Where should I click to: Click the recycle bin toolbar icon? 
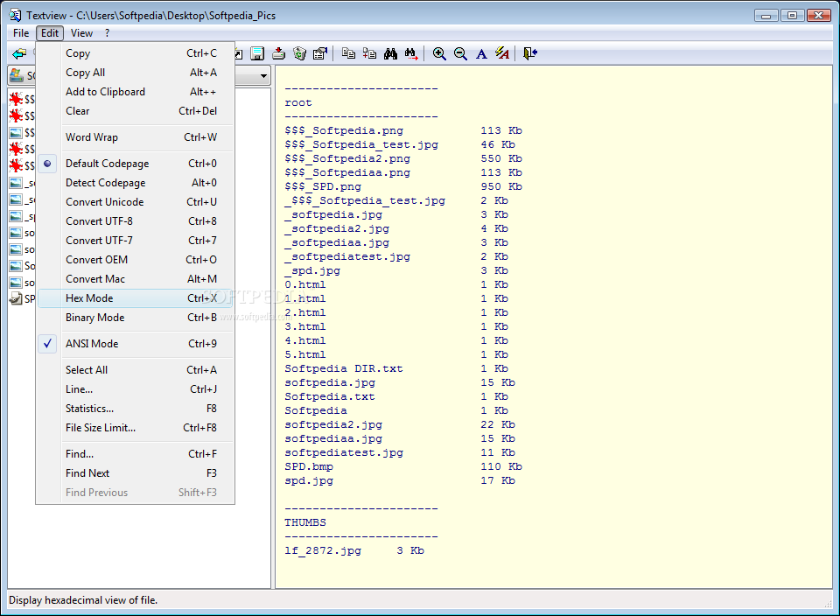[x=299, y=53]
